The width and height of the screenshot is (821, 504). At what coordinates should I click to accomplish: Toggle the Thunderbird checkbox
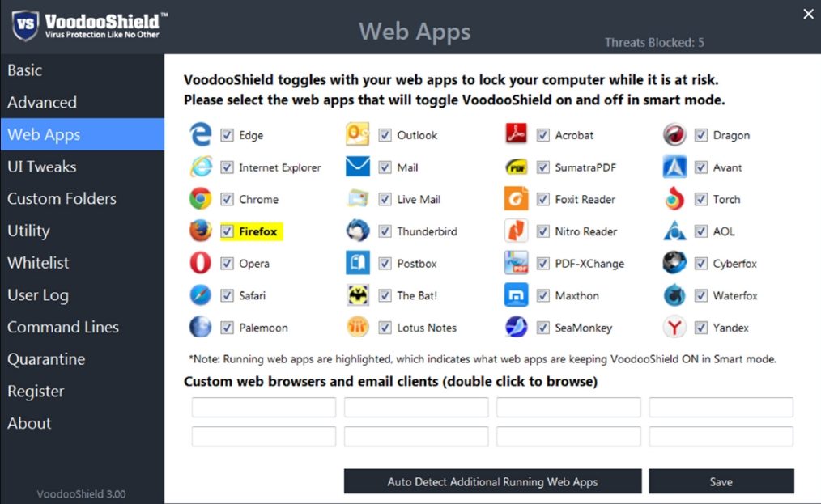point(385,231)
